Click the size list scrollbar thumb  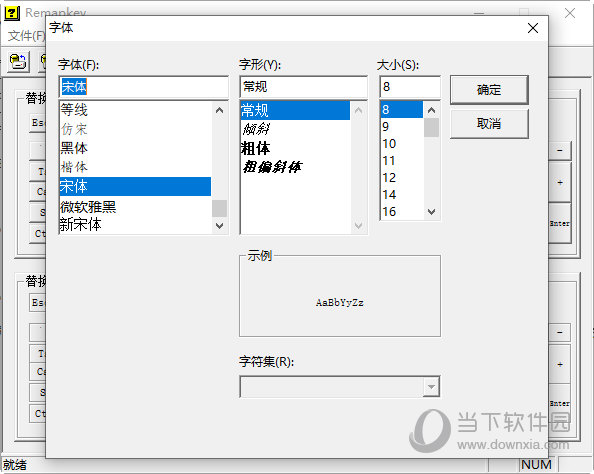[x=431, y=128]
